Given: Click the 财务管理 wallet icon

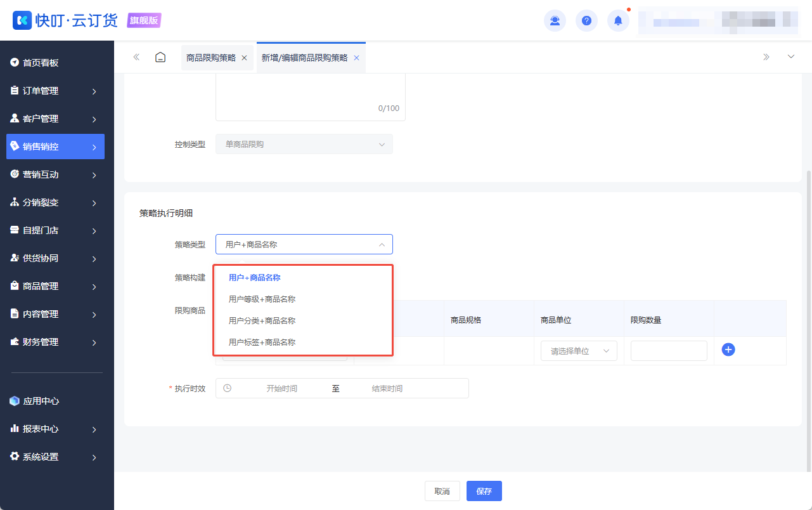Looking at the screenshot, I should point(15,342).
